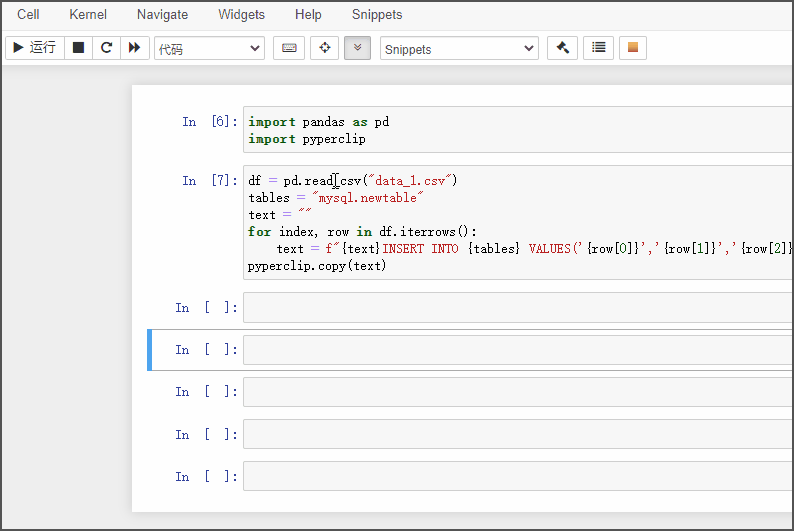Click the INSERT INTO text in f-string
Viewport: 794px width, 531px height.
[420, 249]
